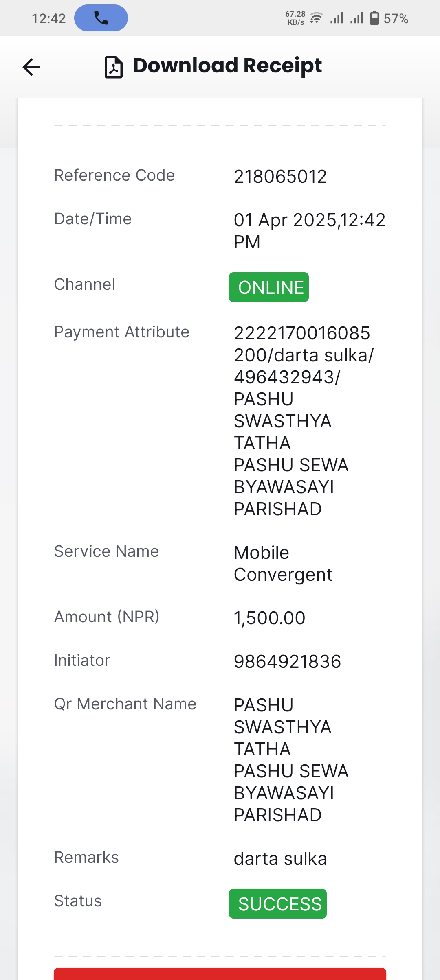Tap the red button at bottom
Screen dimensions: 440x980
coord(220,974)
